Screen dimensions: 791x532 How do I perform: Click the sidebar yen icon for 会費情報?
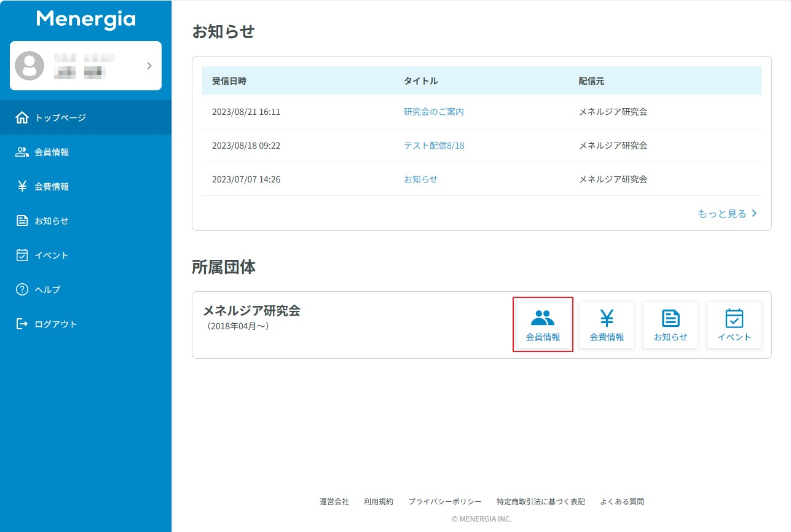pyautogui.click(x=22, y=186)
